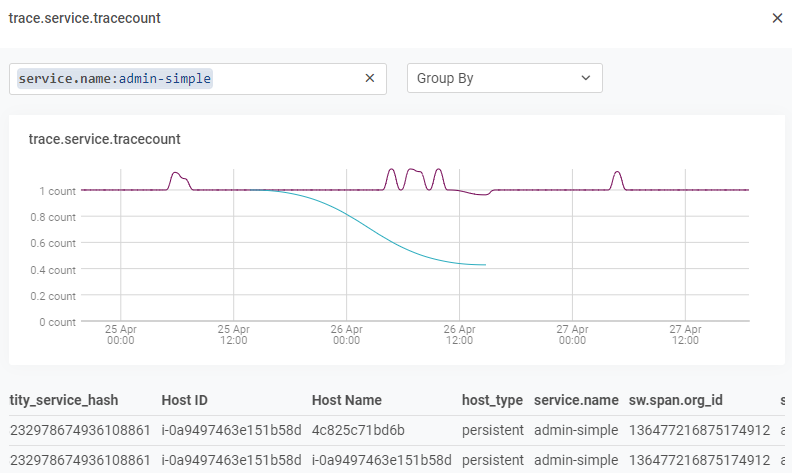Viewport: 792px width, 473px height.
Task: Click Host Name i-0a9497463e151b58d in second row
Action: tap(382, 460)
